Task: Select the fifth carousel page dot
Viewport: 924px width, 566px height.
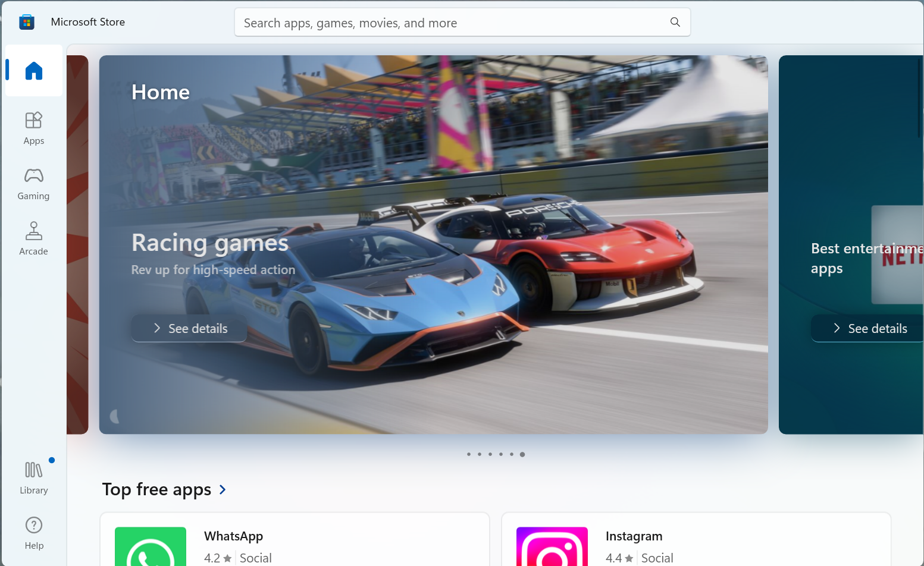Action: click(512, 454)
